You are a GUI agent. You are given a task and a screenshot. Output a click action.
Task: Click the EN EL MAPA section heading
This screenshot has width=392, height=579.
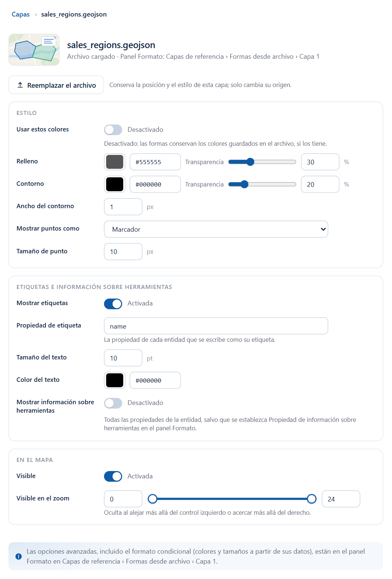point(35,460)
